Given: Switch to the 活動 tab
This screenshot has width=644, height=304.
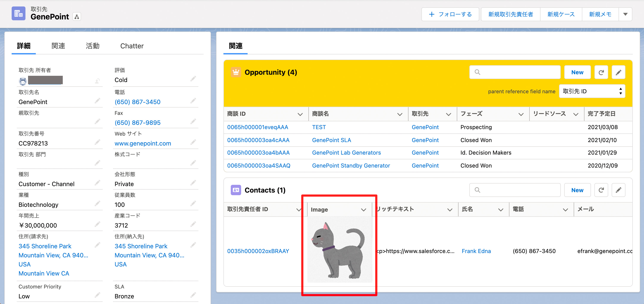Looking at the screenshot, I should (93, 46).
